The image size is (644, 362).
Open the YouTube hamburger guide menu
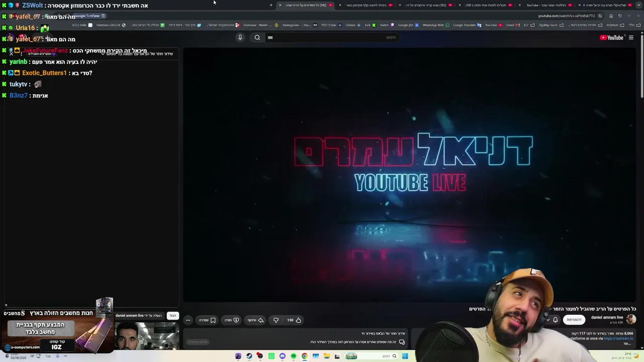(x=631, y=38)
